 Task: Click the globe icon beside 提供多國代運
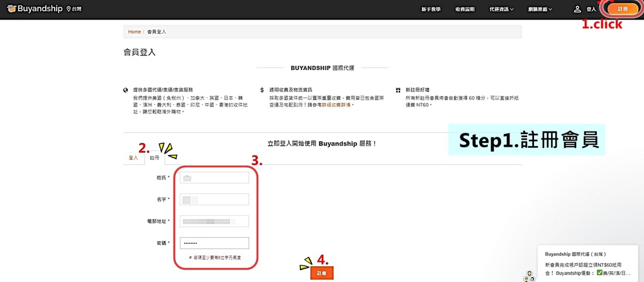(x=125, y=89)
